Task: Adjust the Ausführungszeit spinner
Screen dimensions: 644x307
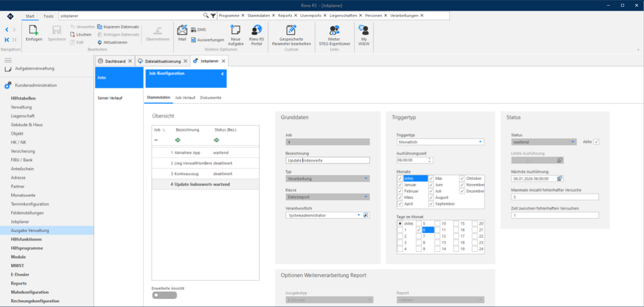Action: 430,160
